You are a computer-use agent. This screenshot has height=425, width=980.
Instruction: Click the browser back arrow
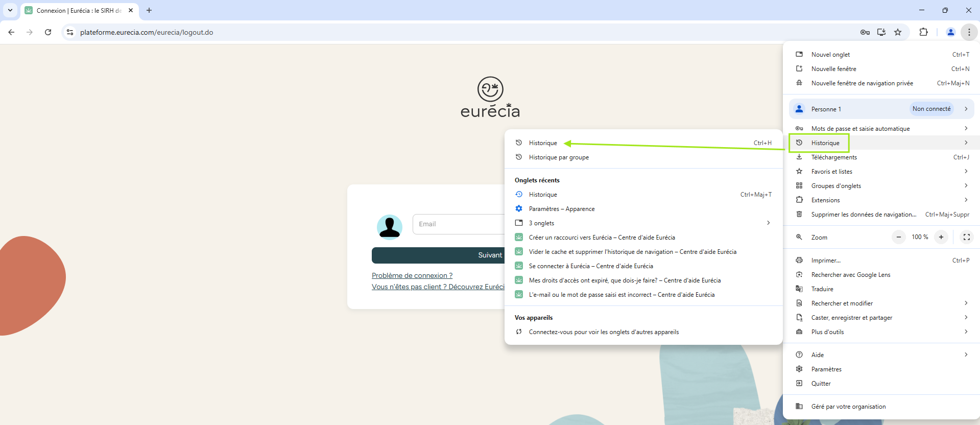(x=11, y=32)
